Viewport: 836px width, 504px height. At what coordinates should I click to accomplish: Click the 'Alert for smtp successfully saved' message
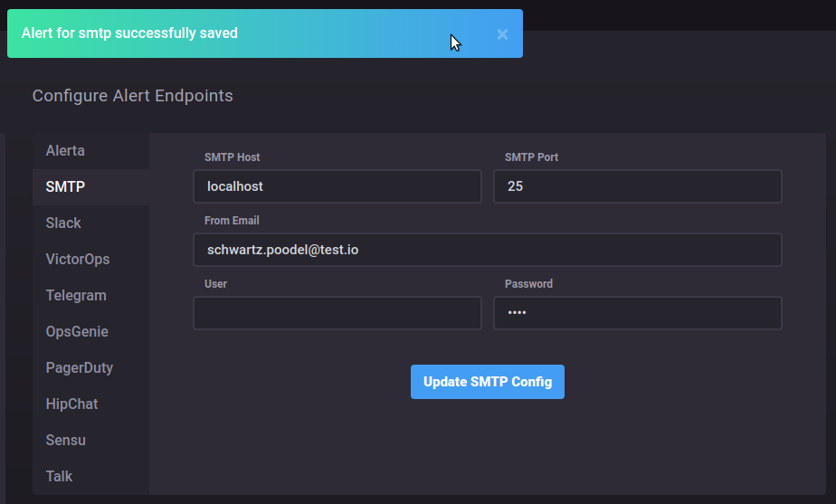[x=129, y=33]
